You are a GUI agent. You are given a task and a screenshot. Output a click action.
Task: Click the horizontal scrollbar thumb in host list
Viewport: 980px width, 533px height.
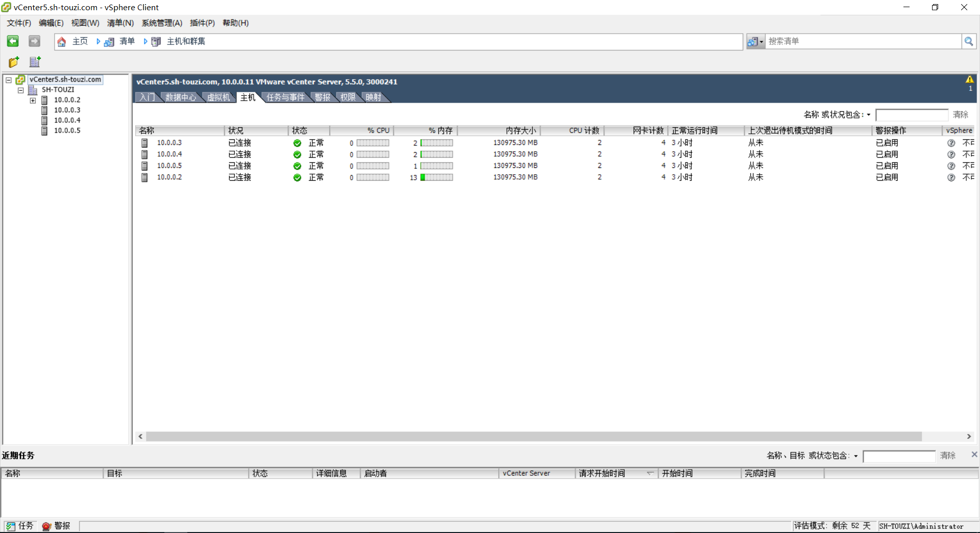tap(534, 437)
